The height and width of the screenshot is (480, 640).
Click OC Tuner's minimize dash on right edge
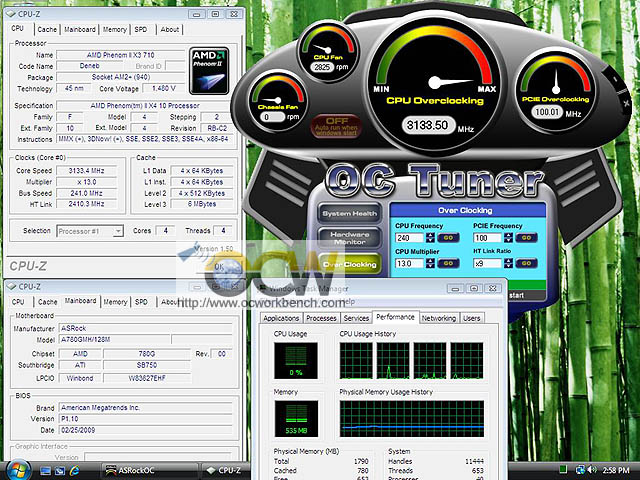click(616, 79)
